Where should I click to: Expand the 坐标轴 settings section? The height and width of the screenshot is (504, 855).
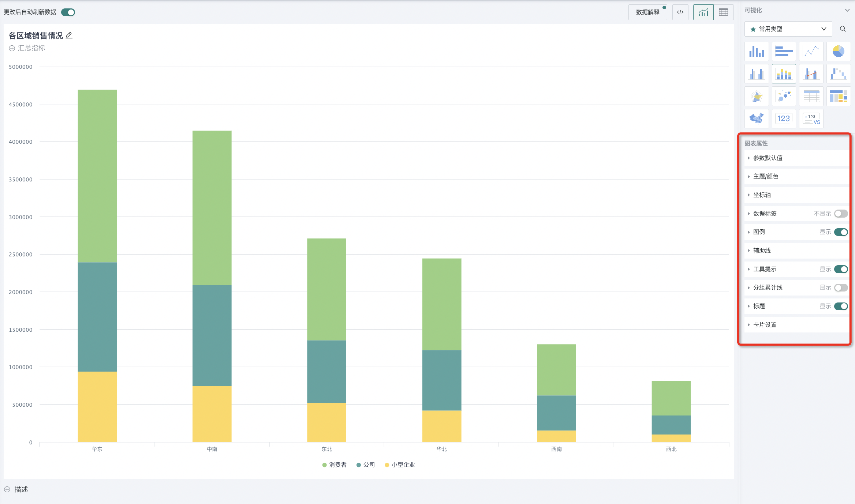[762, 195]
